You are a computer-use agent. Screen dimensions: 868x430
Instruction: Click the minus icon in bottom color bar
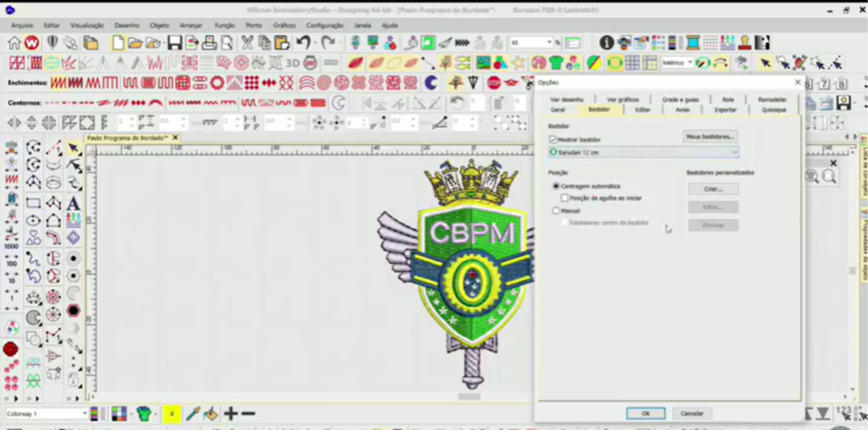click(248, 414)
